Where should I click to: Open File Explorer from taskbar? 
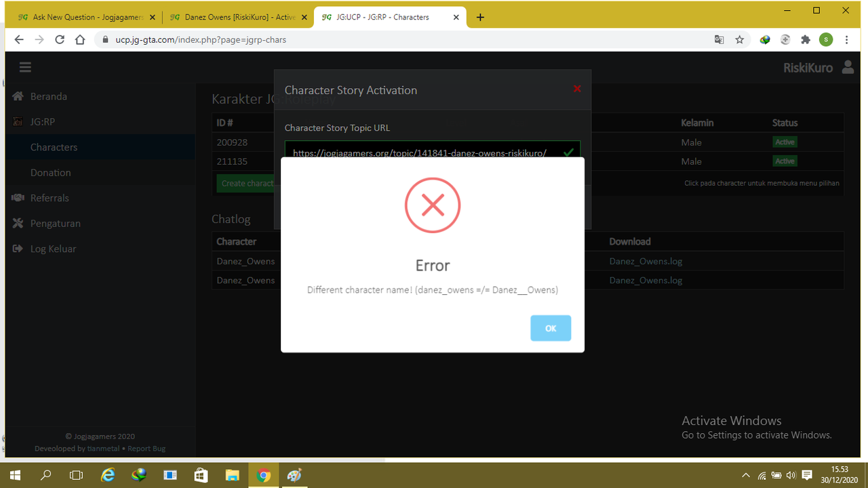click(x=233, y=475)
